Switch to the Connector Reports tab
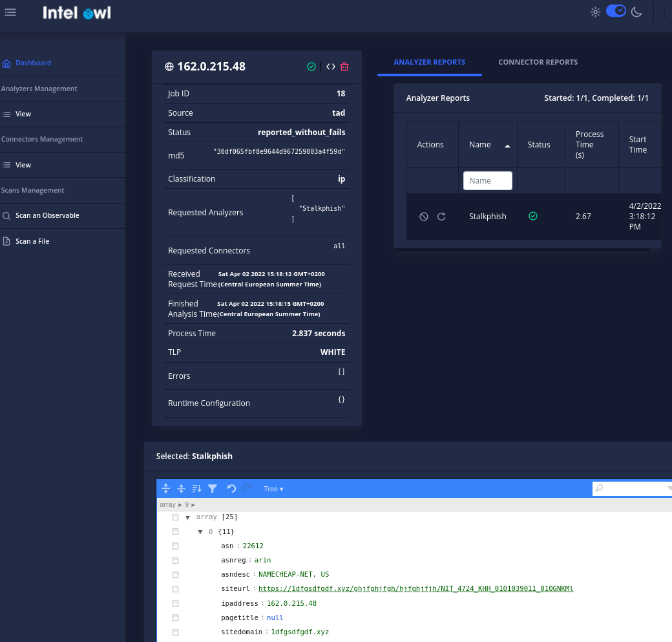672x642 pixels. (538, 62)
